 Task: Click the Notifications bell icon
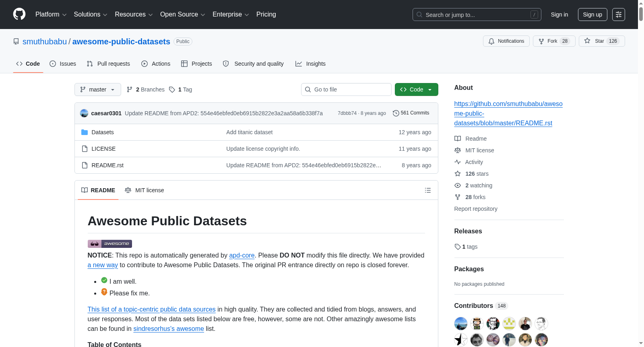491,41
